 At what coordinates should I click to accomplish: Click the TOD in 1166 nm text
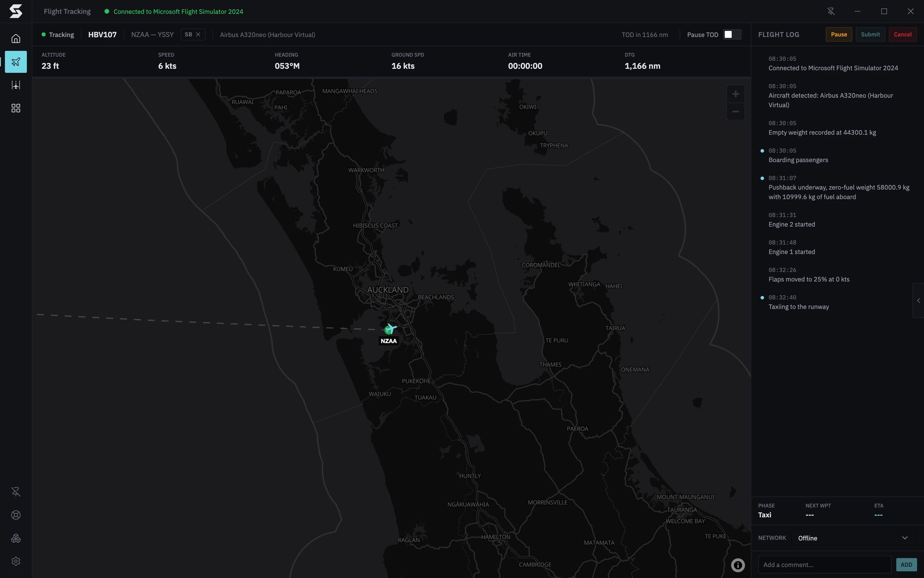(x=644, y=34)
